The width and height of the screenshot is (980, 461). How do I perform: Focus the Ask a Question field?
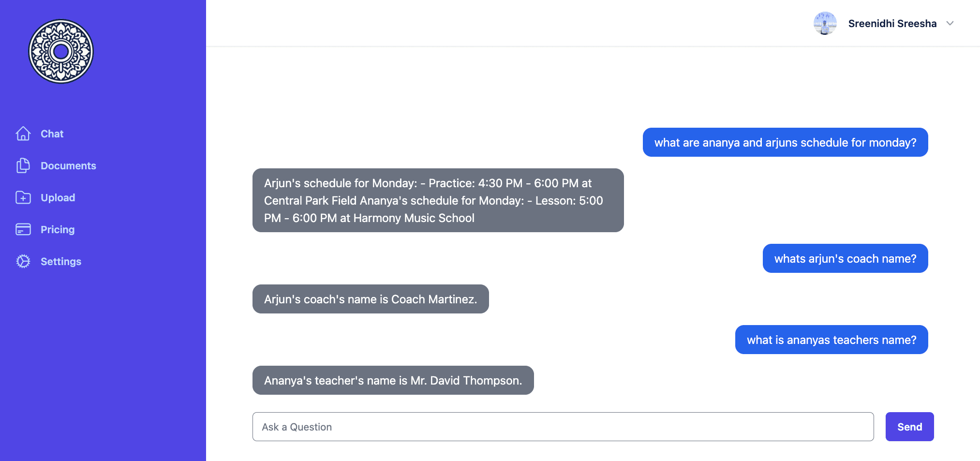(563, 427)
